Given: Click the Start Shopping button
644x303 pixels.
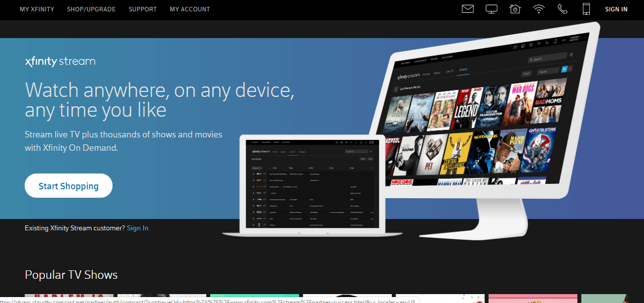Looking at the screenshot, I should [x=69, y=186].
